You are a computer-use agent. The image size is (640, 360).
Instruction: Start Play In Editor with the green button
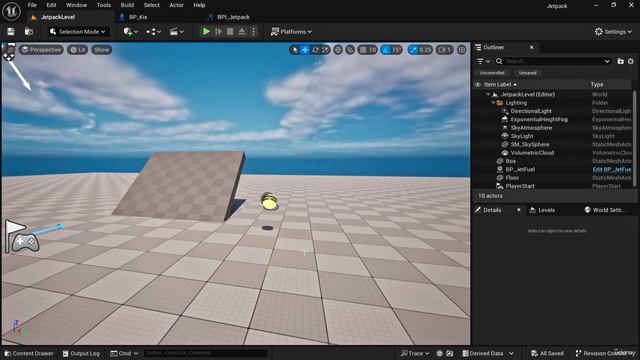pos(206,31)
